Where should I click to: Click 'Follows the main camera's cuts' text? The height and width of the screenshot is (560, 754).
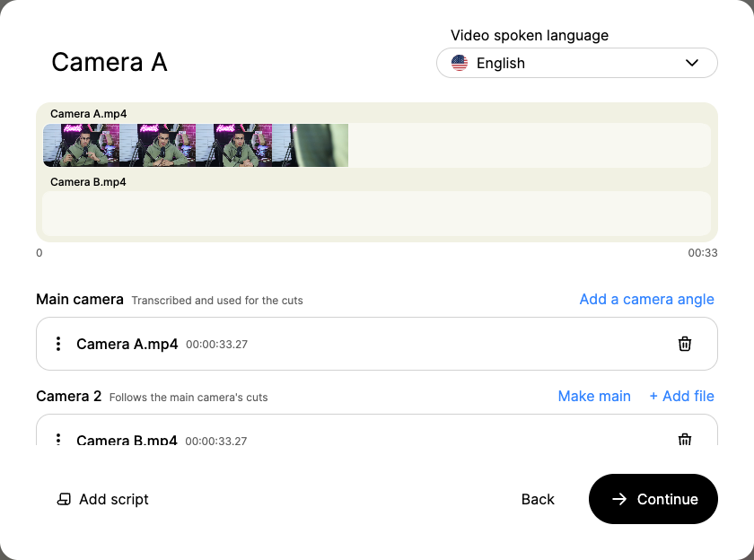tap(188, 398)
